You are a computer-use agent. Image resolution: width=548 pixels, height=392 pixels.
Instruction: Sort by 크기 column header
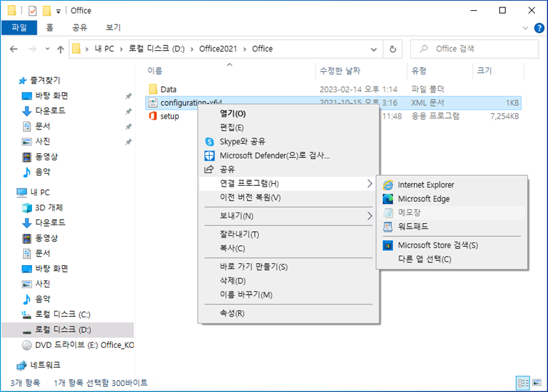498,71
